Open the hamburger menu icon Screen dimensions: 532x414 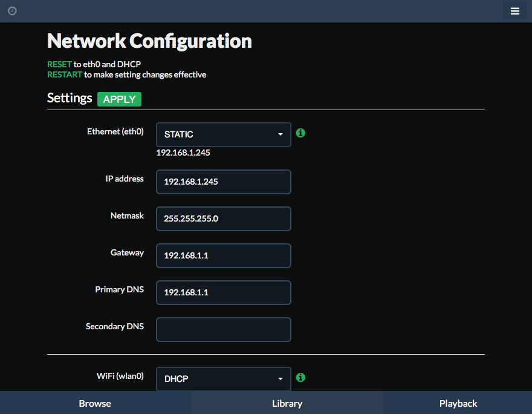pos(514,11)
